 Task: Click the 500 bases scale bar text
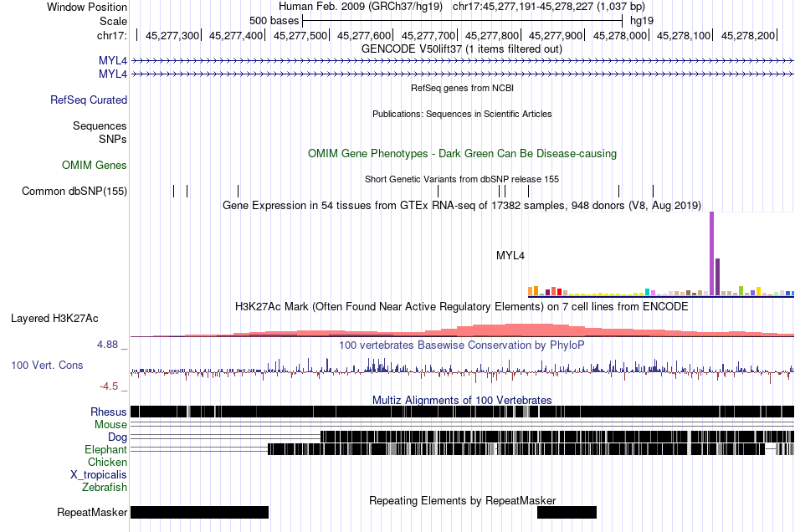tap(274, 21)
